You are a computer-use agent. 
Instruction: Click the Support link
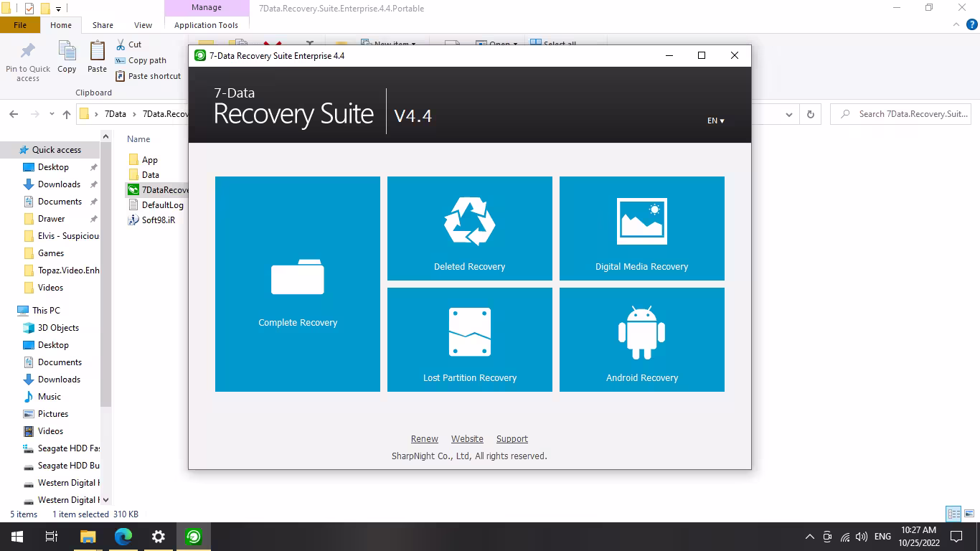(512, 439)
